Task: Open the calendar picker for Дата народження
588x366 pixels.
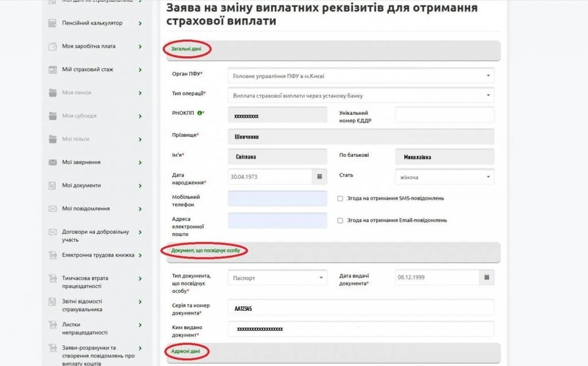Action: tap(320, 177)
